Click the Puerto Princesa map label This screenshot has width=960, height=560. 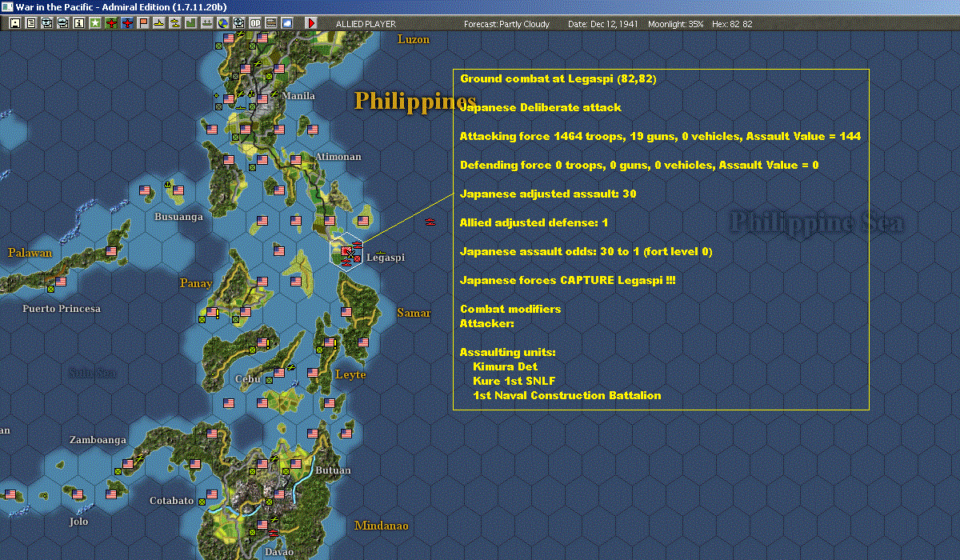pos(62,309)
